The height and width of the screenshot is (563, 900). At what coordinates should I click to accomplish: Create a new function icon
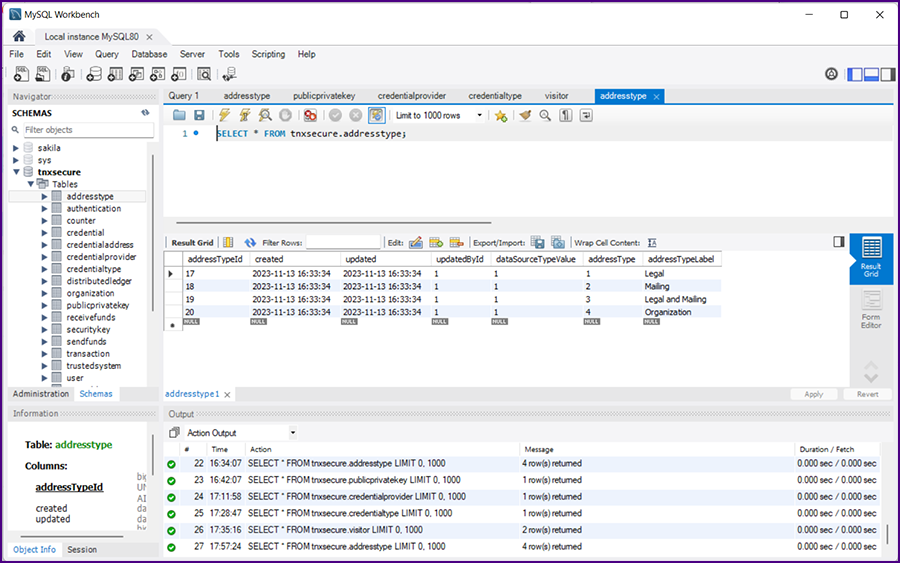(179, 74)
